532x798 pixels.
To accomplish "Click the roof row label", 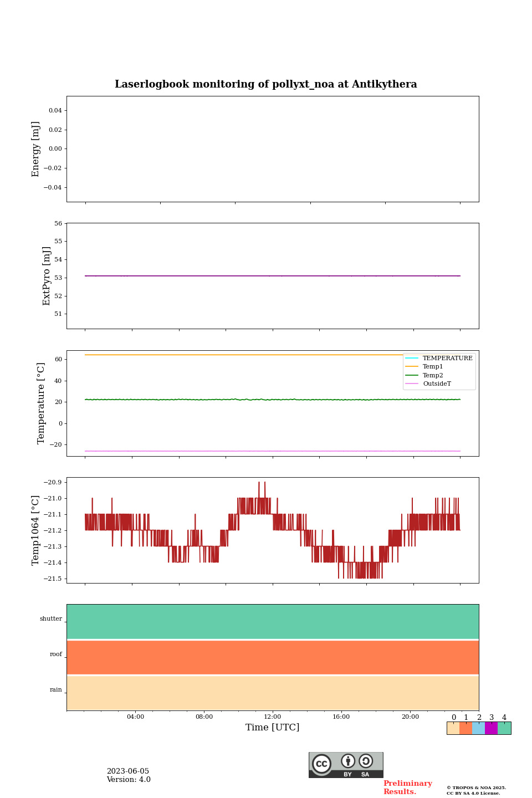I will coord(56,654).
